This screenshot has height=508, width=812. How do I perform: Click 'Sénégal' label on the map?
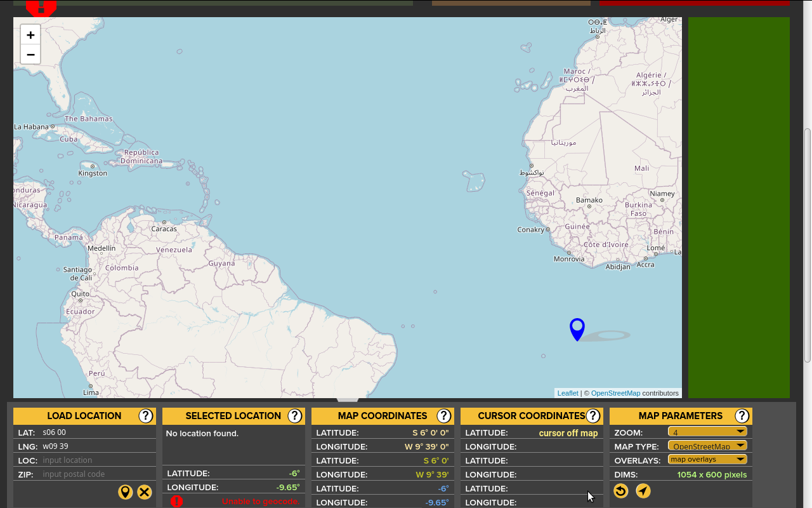pyautogui.click(x=540, y=192)
